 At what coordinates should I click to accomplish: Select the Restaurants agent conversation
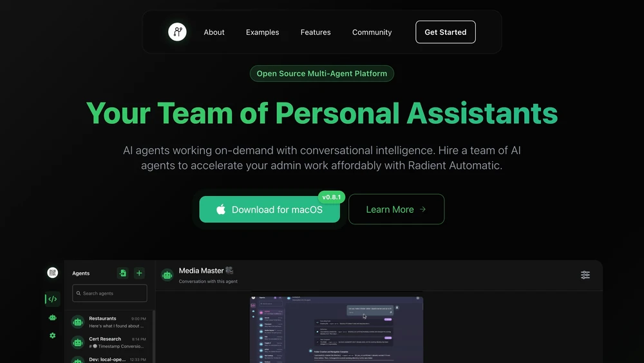[x=109, y=322]
